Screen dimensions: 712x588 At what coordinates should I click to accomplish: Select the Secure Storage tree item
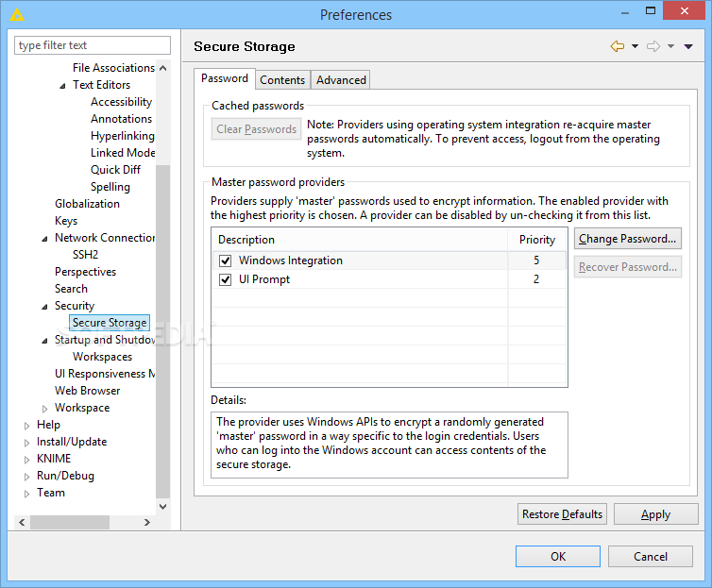tap(110, 323)
